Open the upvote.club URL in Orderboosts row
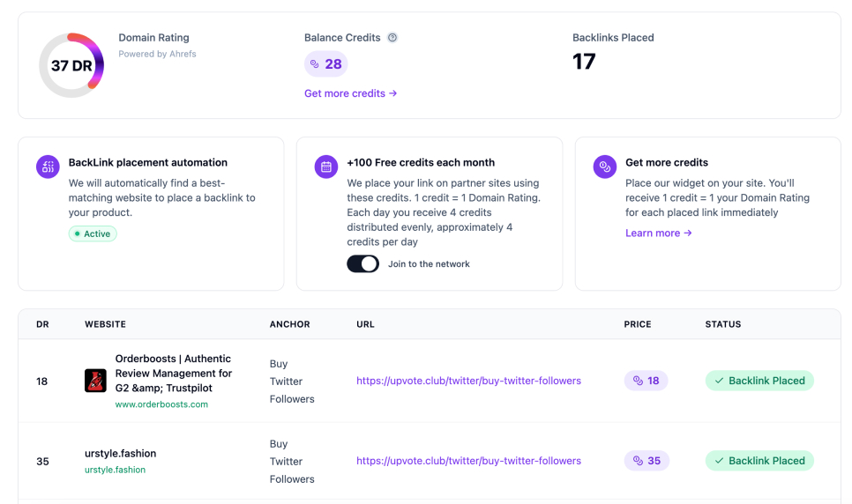The height and width of the screenshot is (504, 852). click(x=468, y=381)
